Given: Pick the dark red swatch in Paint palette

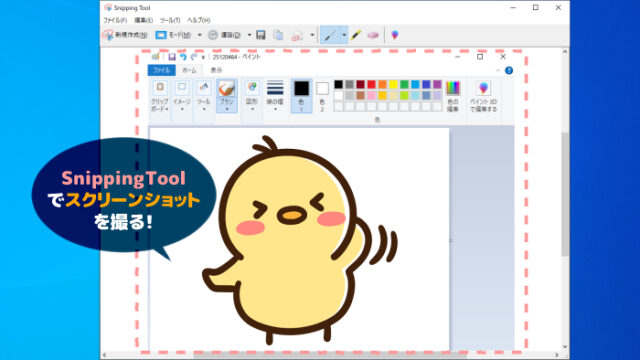Looking at the screenshot, I should point(360,84).
